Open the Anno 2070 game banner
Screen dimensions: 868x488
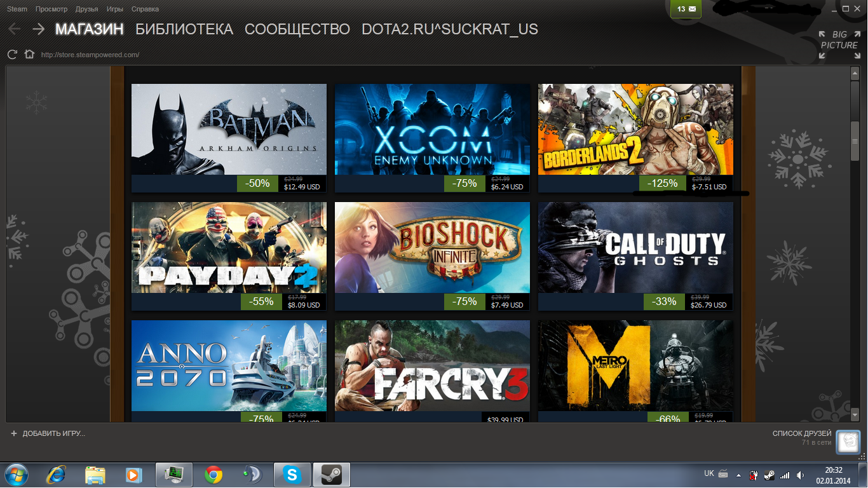[229, 366]
